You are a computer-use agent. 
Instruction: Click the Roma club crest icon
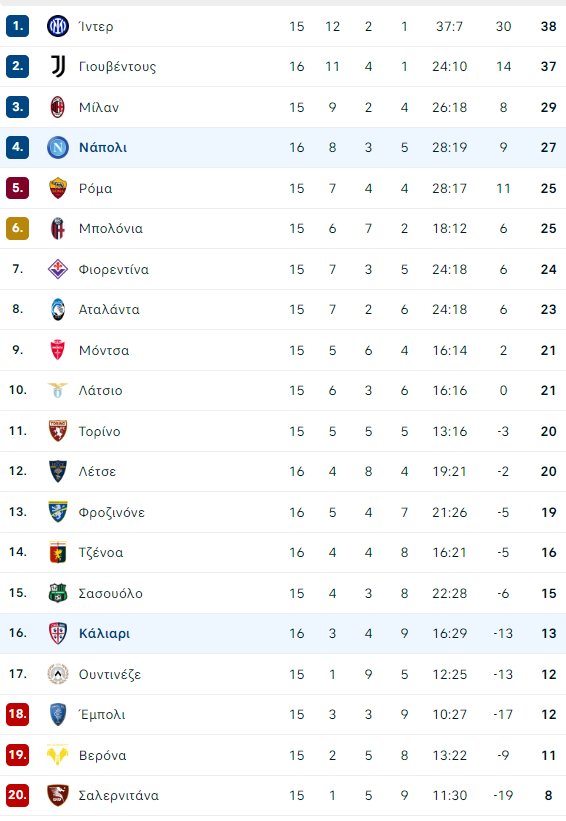click(x=58, y=188)
